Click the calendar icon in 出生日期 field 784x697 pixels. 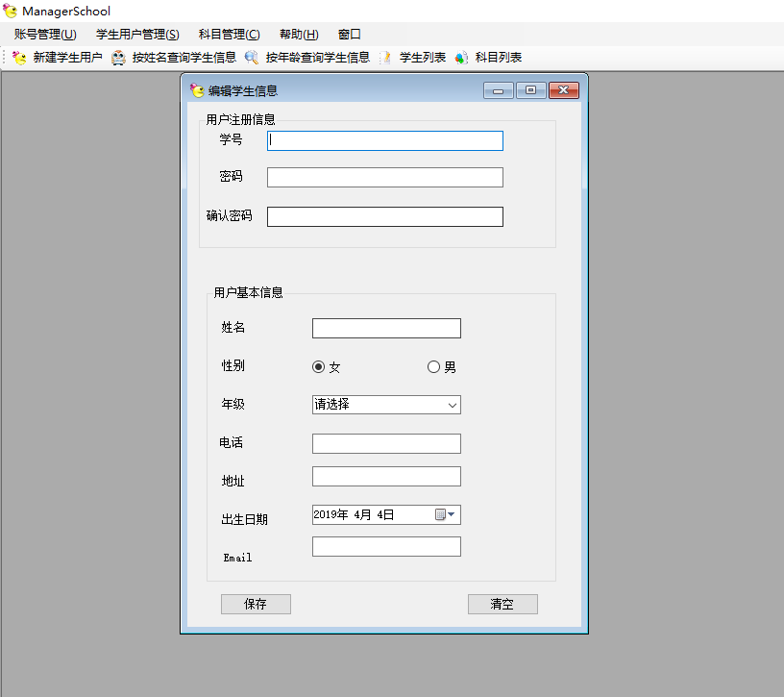click(x=440, y=515)
